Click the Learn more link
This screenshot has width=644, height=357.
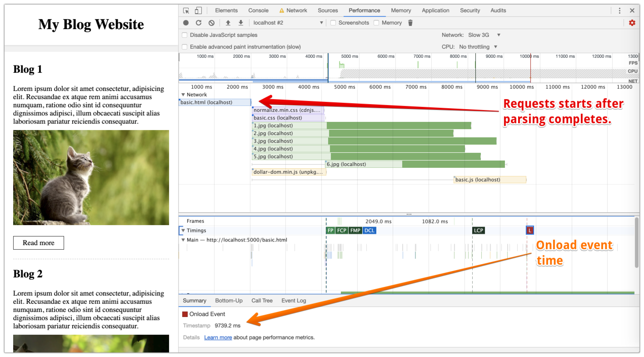click(x=218, y=337)
